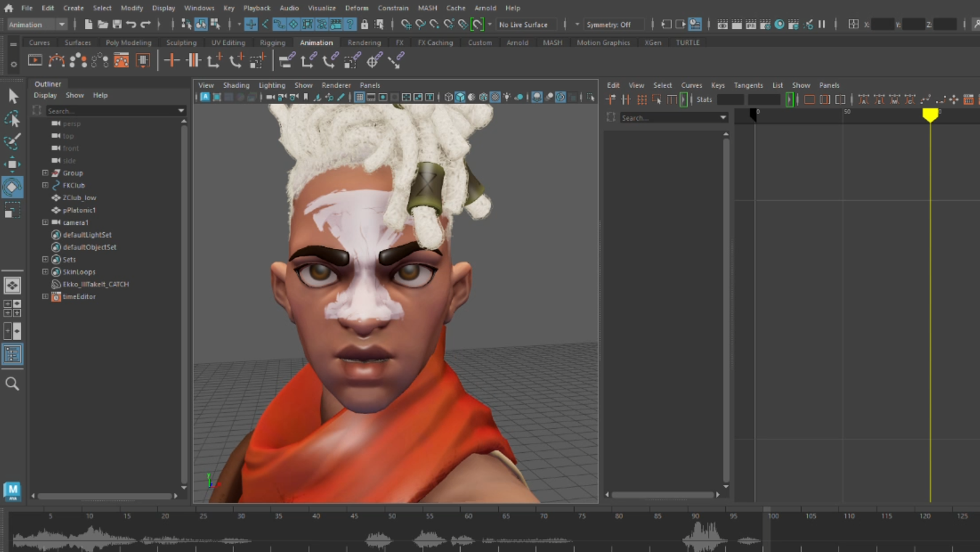This screenshot has height=552, width=980.
Task: Open the Graph Editor Keys menu
Action: pos(718,85)
